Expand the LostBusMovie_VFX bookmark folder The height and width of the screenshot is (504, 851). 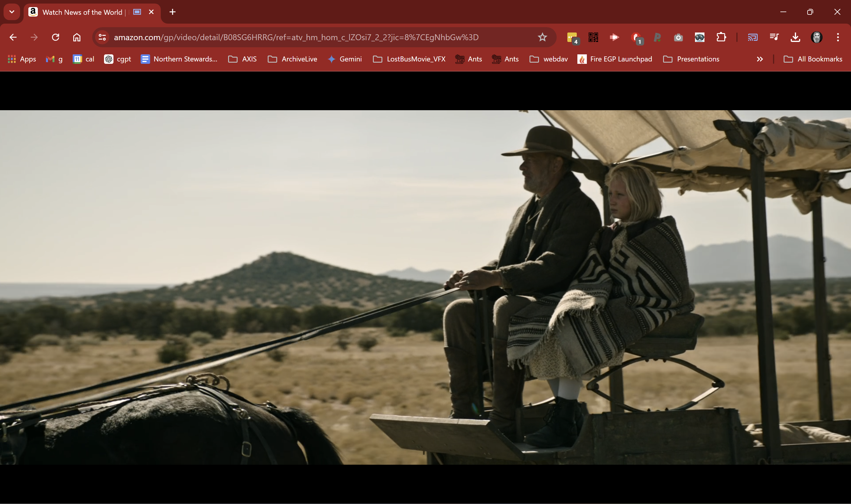(409, 59)
